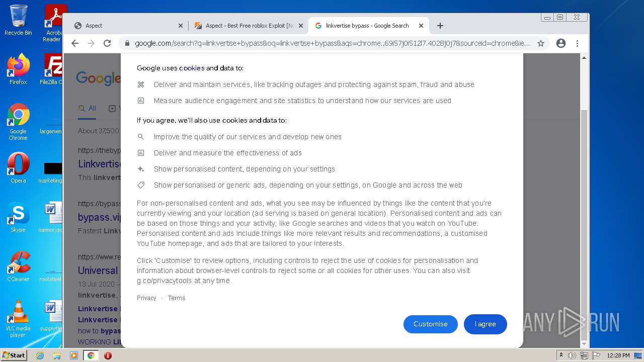Open Opera desktop shortcut
Viewport: 644px width, 362px height.
[x=18, y=168]
